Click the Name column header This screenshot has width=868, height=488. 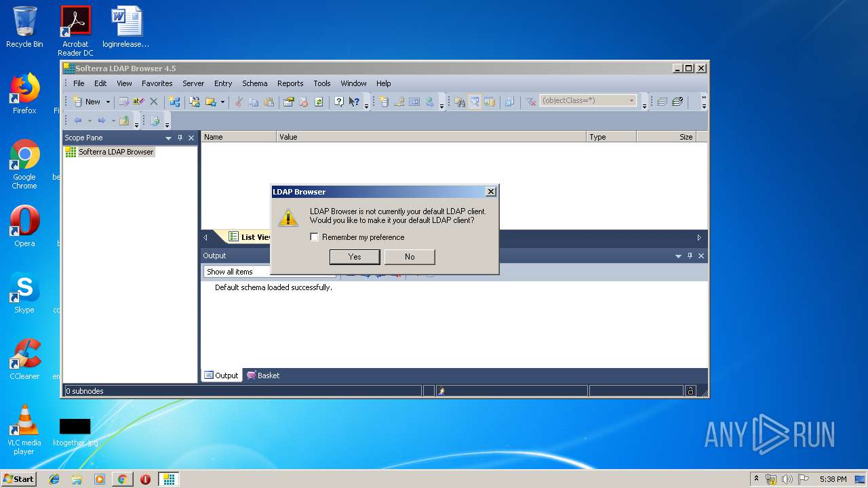click(239, 137)
